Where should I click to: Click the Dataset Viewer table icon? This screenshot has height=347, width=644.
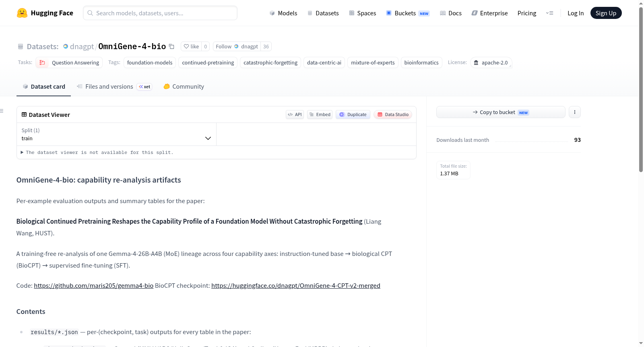[x=24, y=114]
